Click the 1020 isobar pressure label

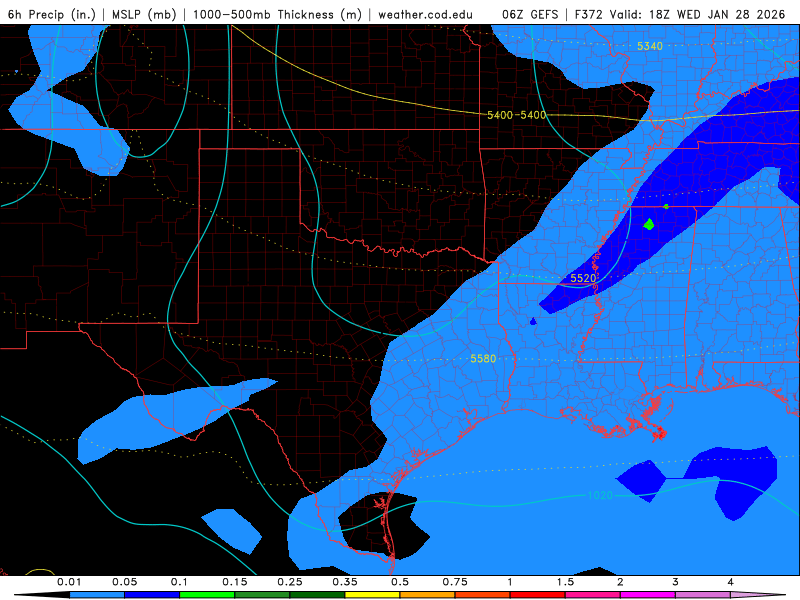[600, 495]
